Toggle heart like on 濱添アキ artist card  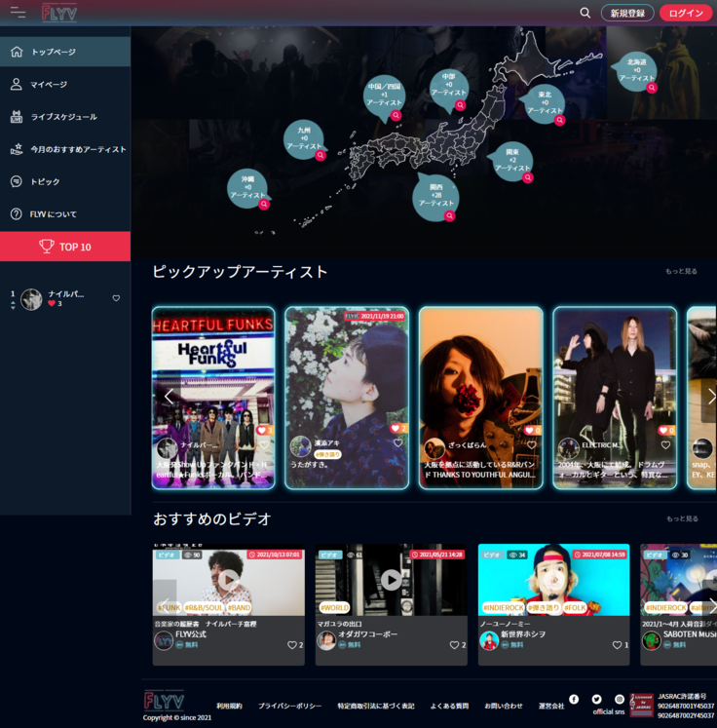click(397, 442)
